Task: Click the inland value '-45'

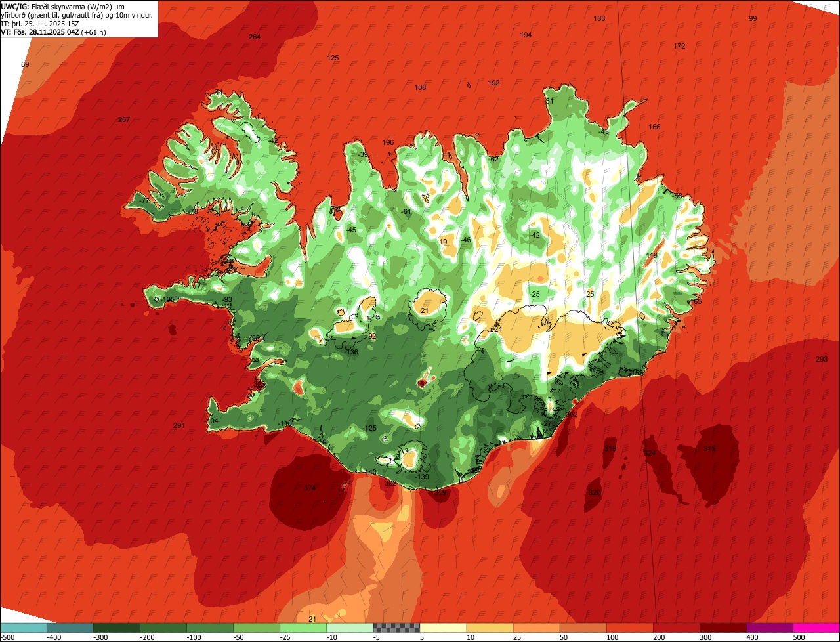Action: (350, 230)
